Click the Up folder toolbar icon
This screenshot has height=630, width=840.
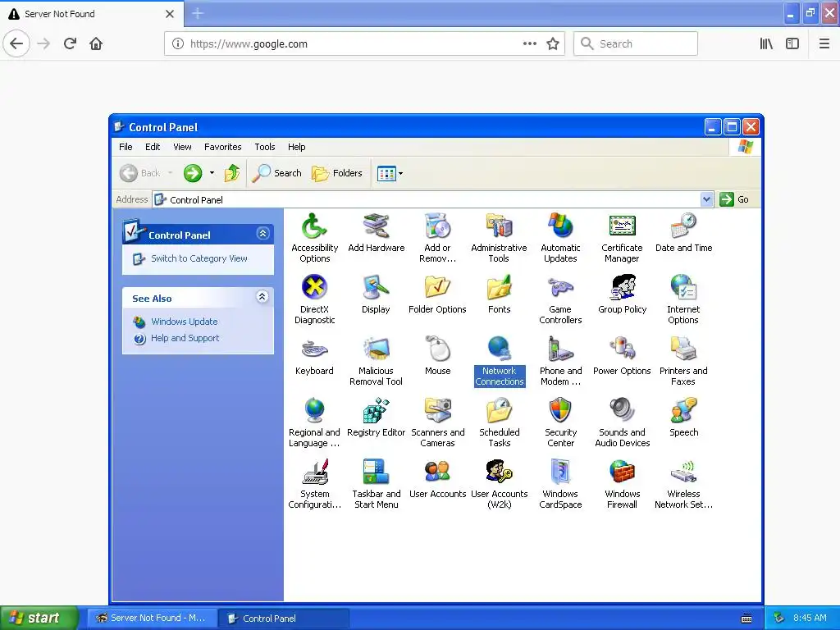pyautogui.click(x=232, y=173)
